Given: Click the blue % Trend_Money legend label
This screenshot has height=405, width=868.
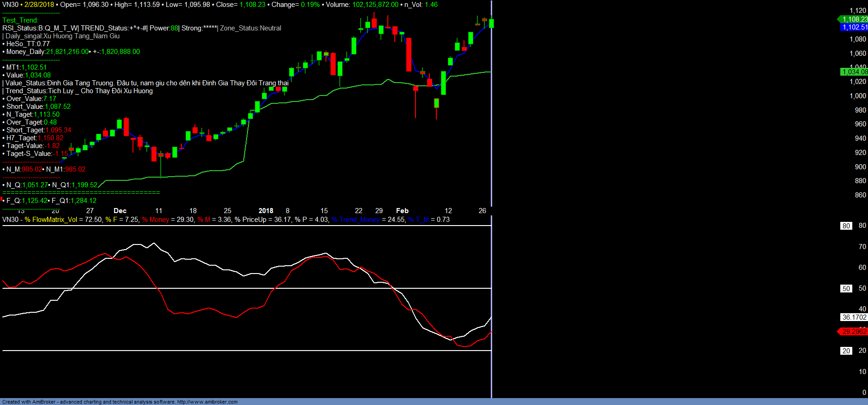Looking at the screenshot, I should pos(356,220).
